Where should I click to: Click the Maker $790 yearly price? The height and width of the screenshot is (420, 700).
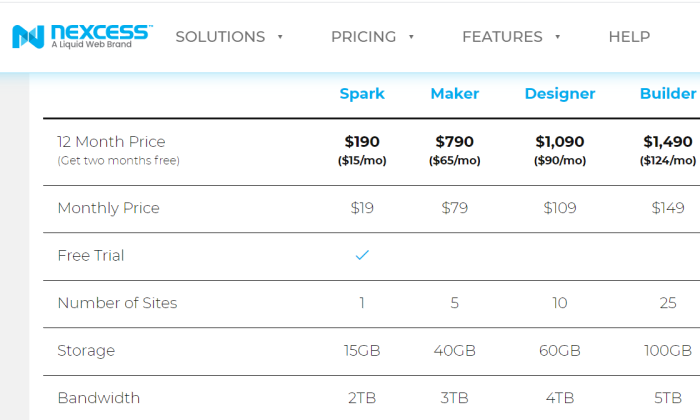coord(454,142)
